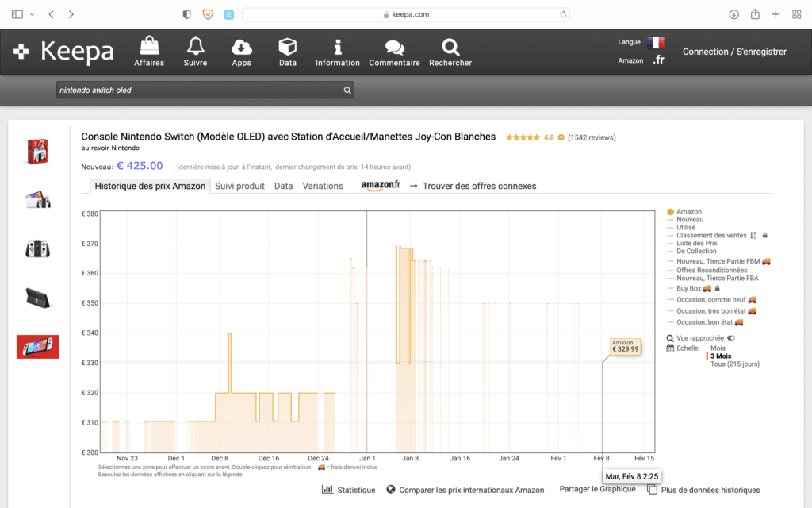Image resolution: width=812 pixels, height=508 pixels.
Task: Click the browser share icon
Action: click(755, 14)
